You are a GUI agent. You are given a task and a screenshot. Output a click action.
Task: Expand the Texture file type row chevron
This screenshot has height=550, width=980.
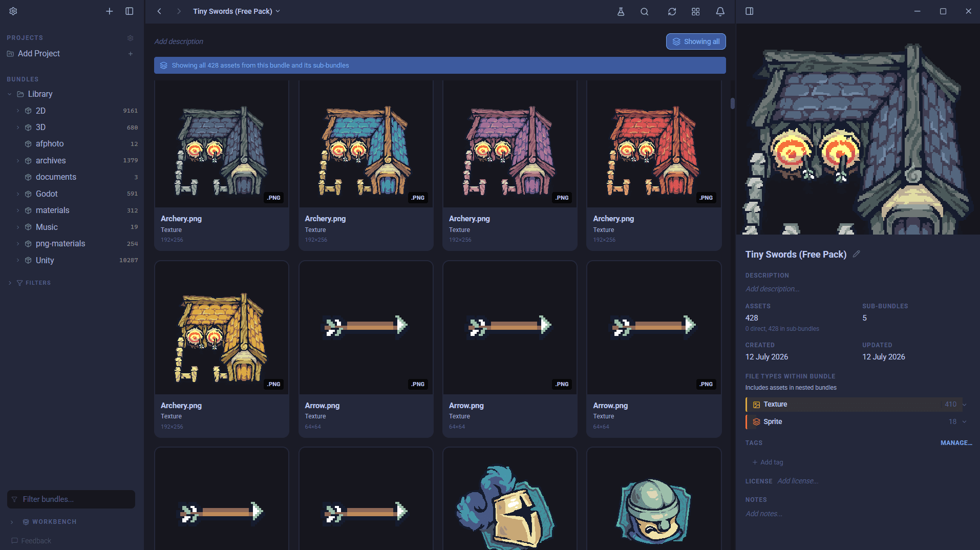tap(964, 405)
